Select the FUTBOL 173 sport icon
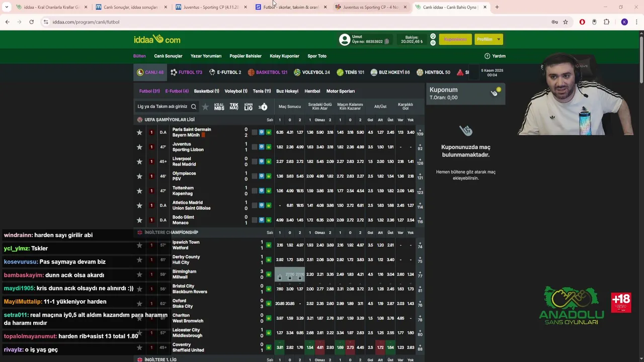644x362 pixels. coord(174,72)
